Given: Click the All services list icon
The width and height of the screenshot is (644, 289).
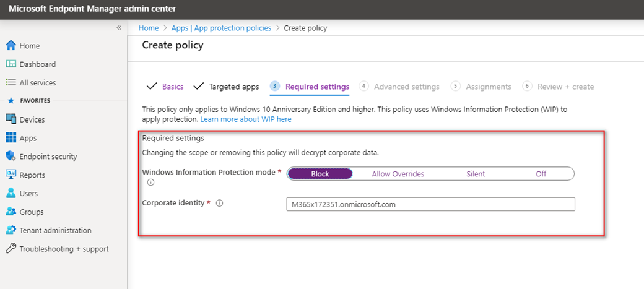Looking at the screenshot, I should 11,83.
